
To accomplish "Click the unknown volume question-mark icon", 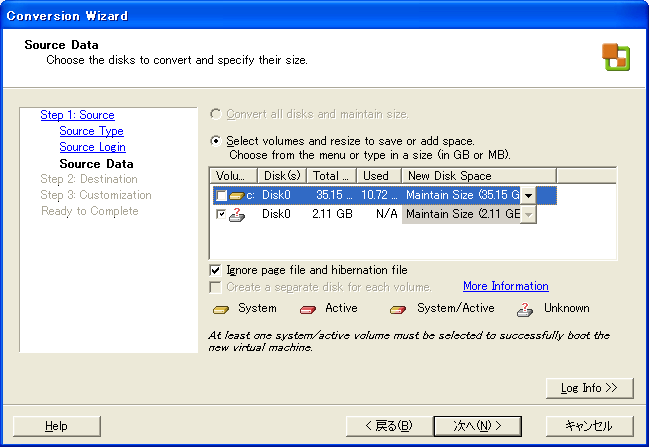I will point(236,214).
